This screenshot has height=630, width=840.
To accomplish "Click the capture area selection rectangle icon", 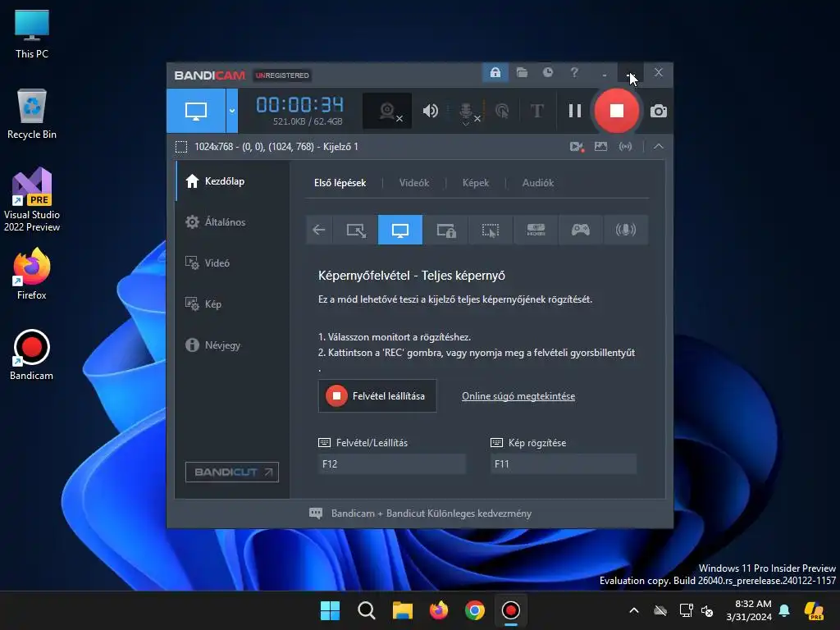I will [181, 147].
